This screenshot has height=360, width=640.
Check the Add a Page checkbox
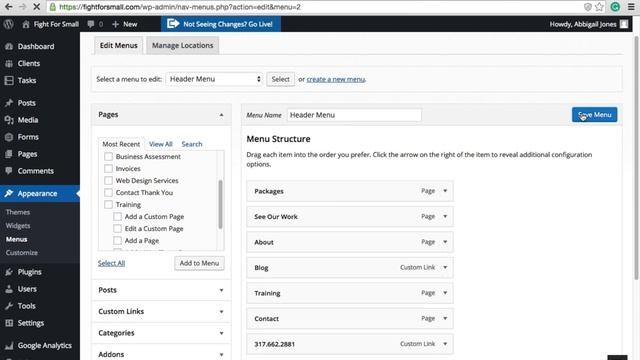pos(117,240)
